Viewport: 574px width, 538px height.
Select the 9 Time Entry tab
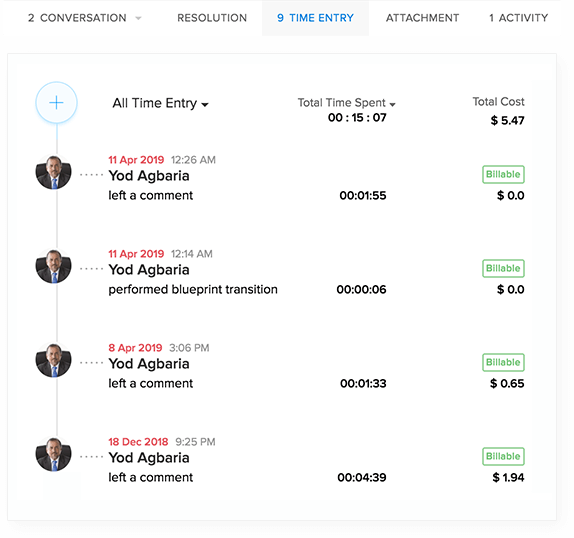315,18
